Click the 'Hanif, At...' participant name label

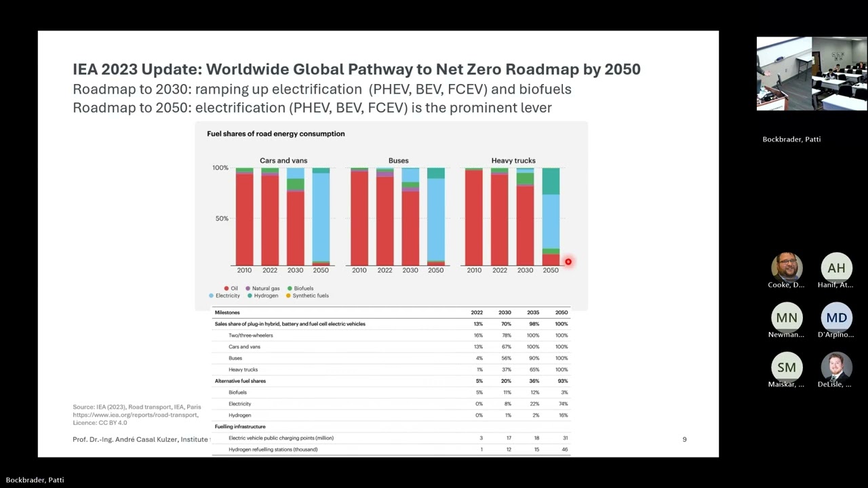(x=835, y=285)
